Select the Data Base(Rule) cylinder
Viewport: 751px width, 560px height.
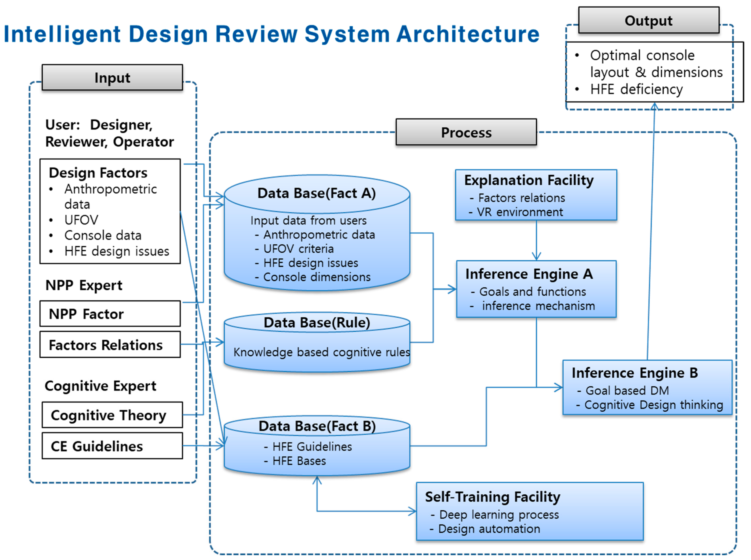tap(316, 342)
